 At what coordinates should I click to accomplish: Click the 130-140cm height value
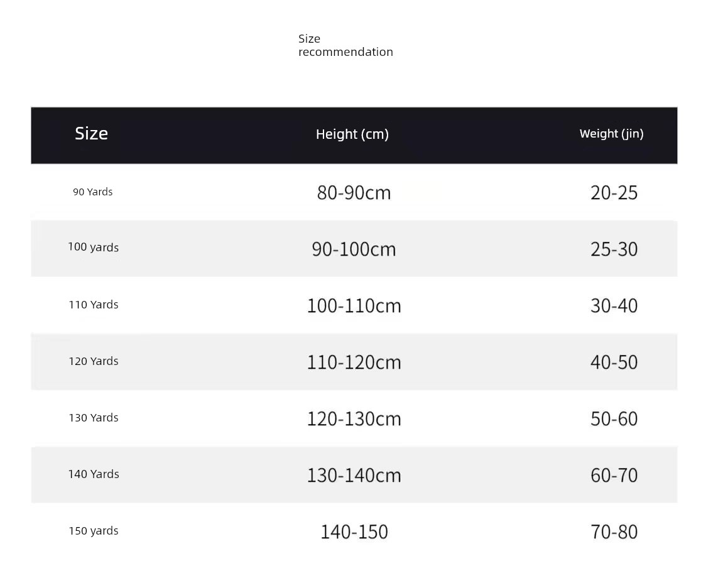[354, 476]
